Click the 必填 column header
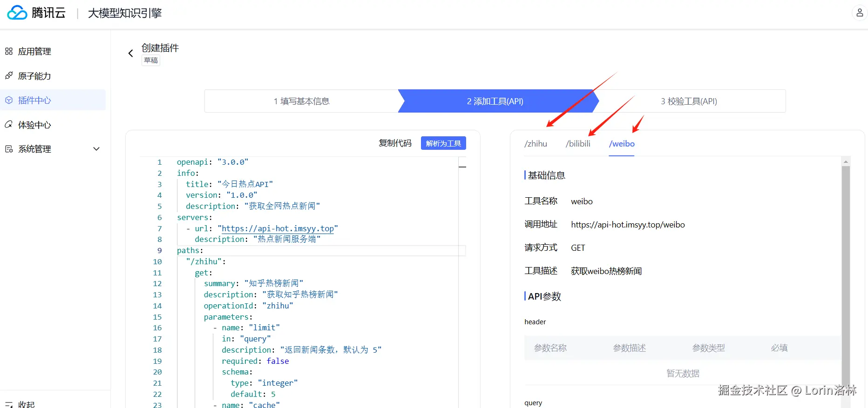Image resolution: width=868 pixels, height=408 pixels. pos(780,348)
